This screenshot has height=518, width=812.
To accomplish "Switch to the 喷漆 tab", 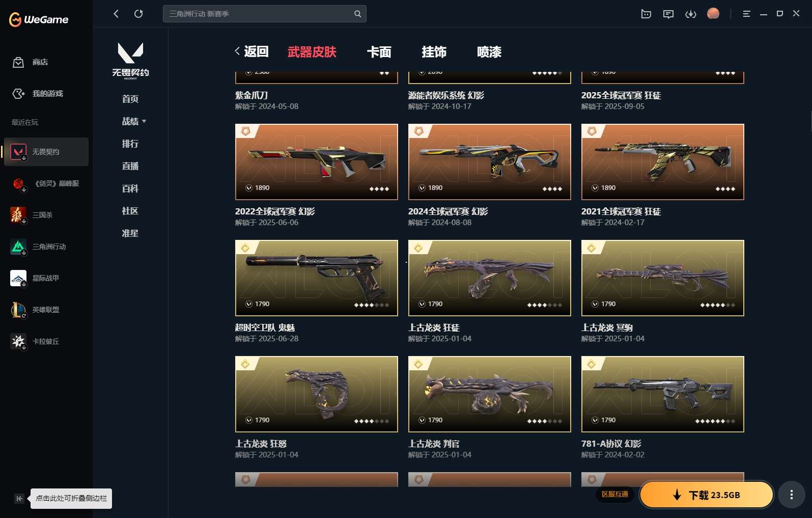I will pyautogui.click(x=489, y=51).
